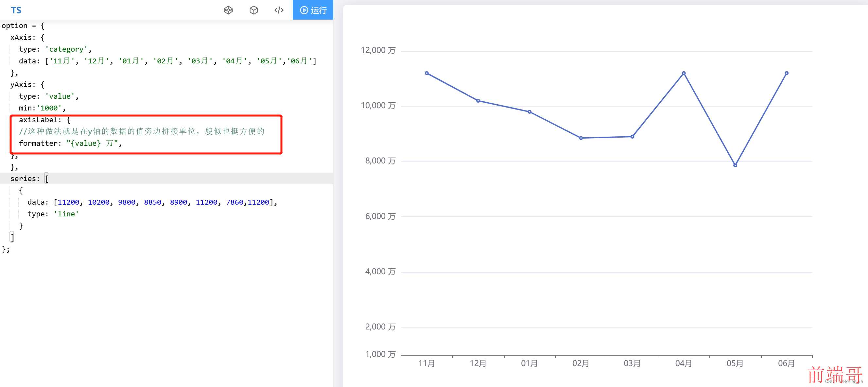
Task: Select the 11月 data point at 11200
Action: tap(426, 73)
